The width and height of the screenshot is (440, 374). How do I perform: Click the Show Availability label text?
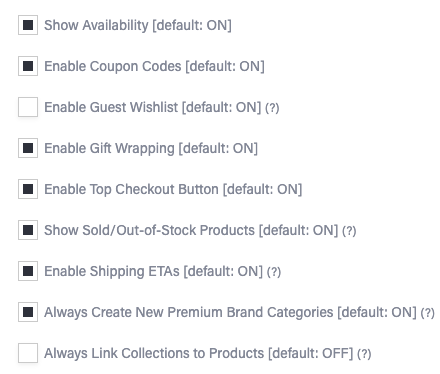138,25
